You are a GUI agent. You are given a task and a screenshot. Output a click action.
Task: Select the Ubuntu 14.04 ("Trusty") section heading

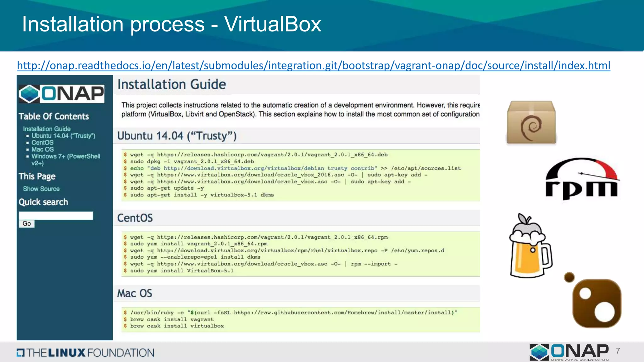point(177,136)
